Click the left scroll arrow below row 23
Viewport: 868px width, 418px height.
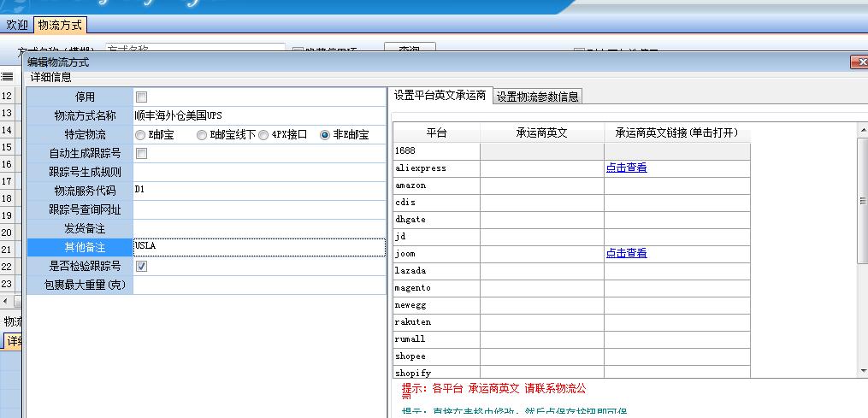[x=5, y=302]
